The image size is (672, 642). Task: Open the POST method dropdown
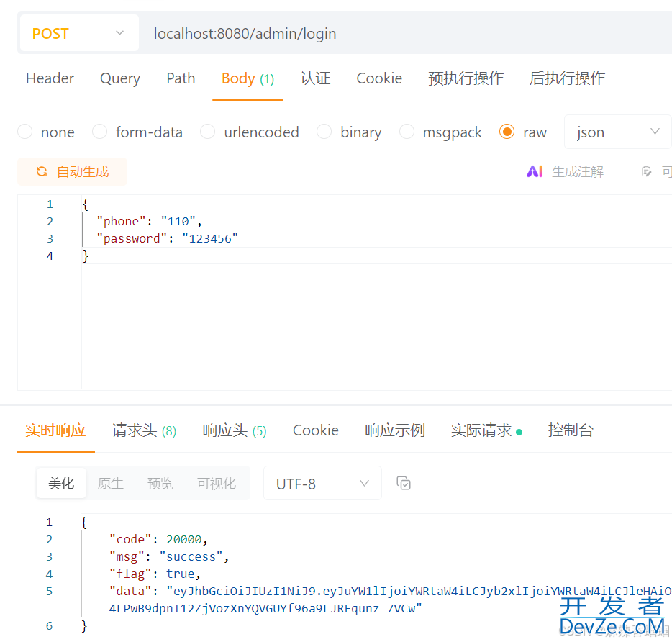point(79,33)
